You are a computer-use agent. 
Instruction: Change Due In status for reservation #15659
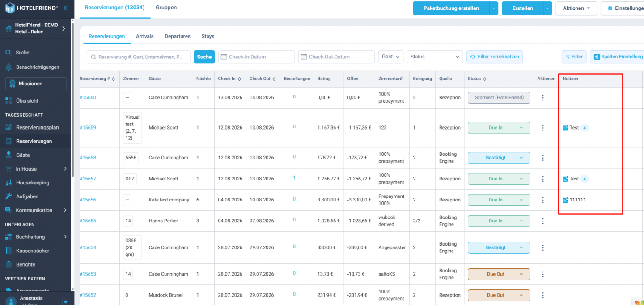(x=499, y=128)
